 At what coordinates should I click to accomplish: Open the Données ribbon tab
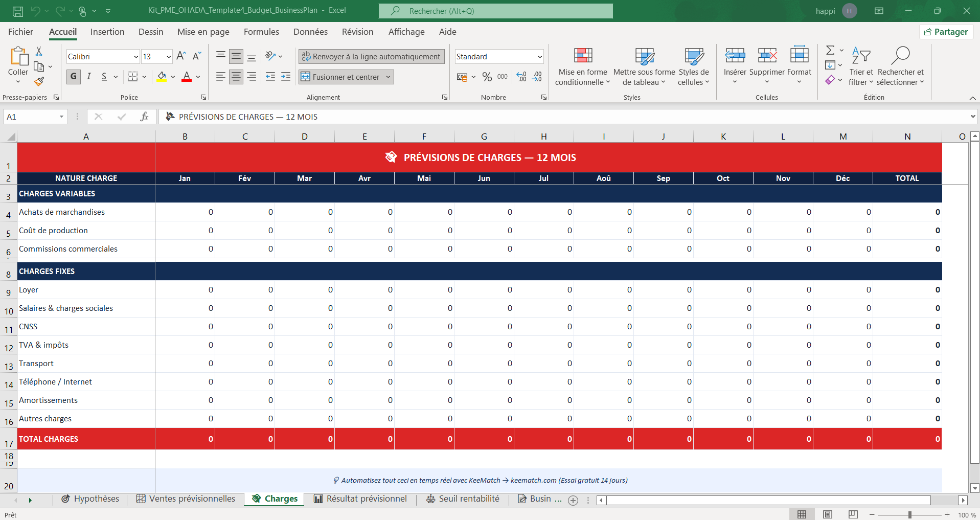click(310, 32)
